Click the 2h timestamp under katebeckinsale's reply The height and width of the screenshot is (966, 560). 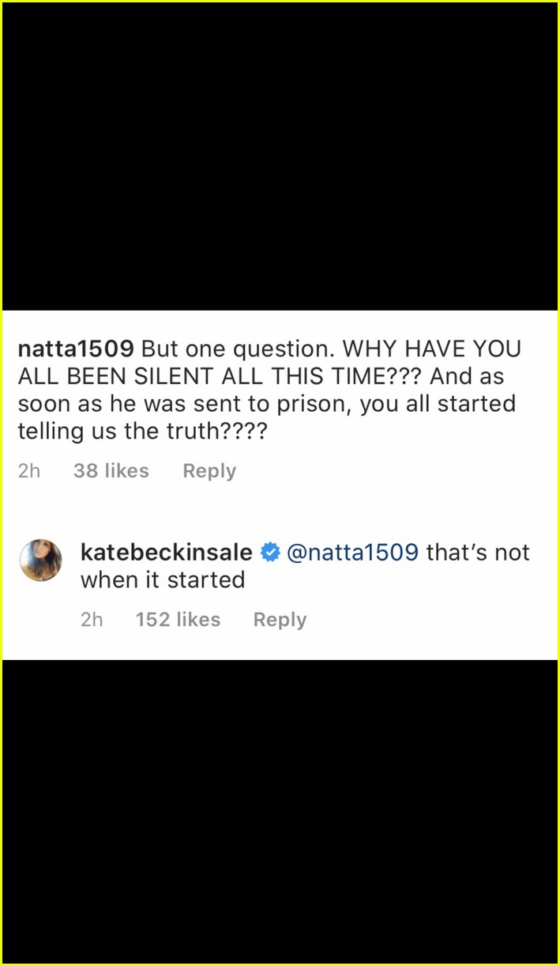[92, 620]
